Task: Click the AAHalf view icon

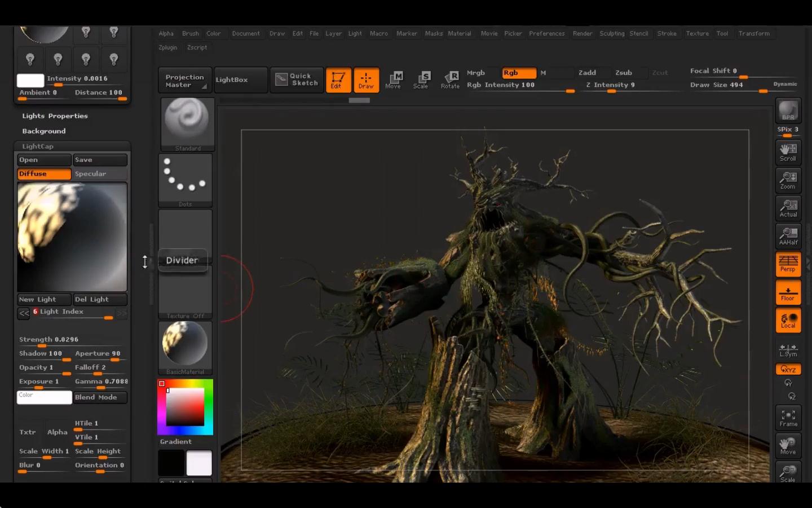Action: click(788, 235)
